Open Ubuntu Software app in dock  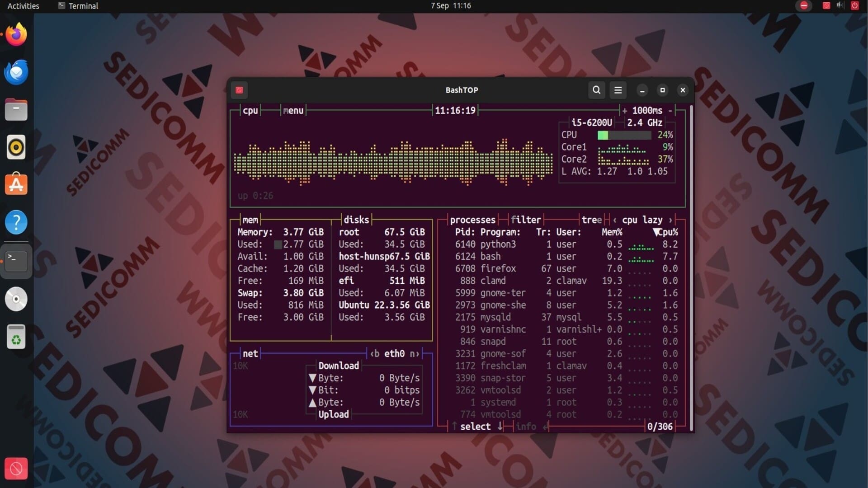coord(16,185)
